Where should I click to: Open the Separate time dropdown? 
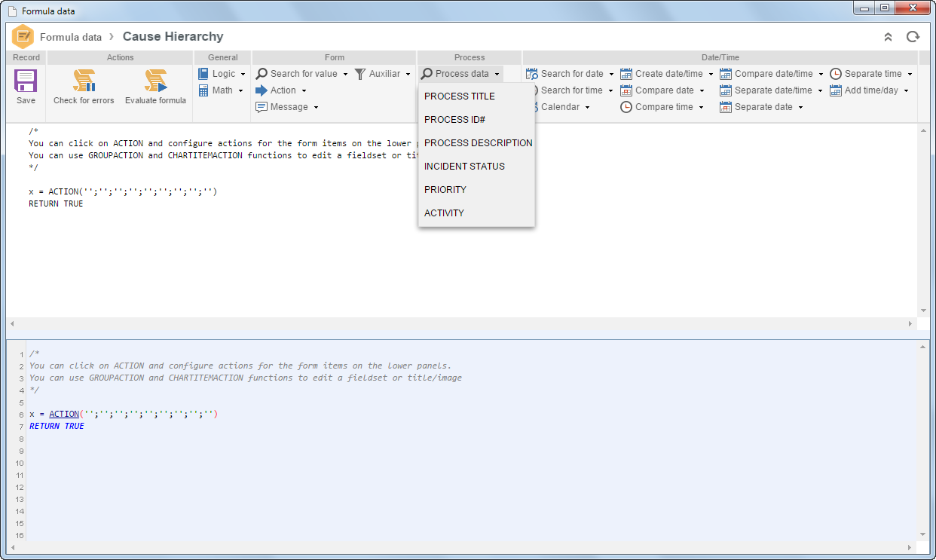click(x=910, y=75)
